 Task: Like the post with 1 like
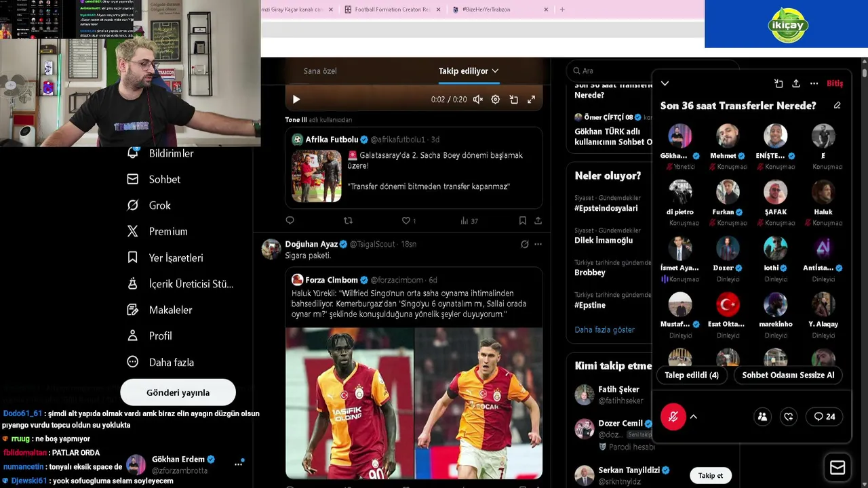408,220
